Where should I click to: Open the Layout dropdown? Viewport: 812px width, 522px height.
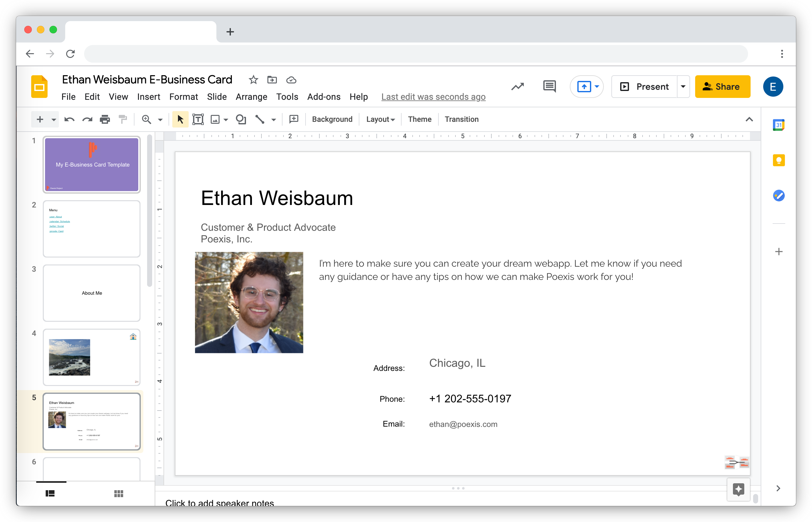point(380,119)
